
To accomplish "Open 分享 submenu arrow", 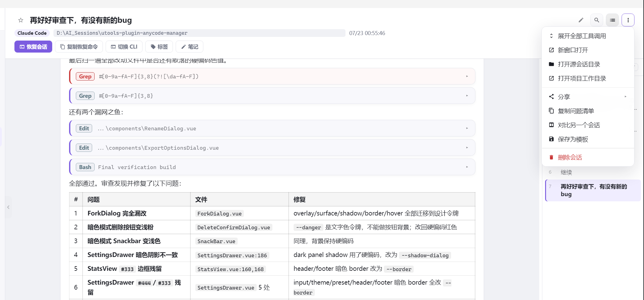I will point(625,97).
